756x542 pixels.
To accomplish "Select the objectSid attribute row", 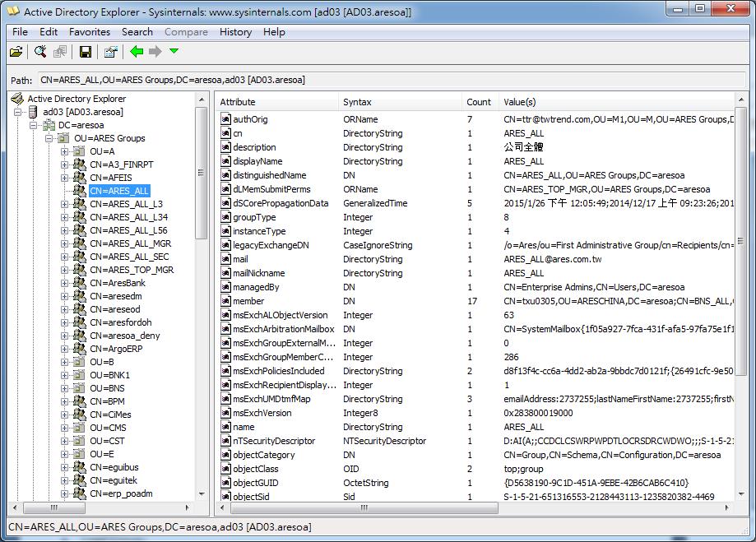I will (x=476, y=496).
